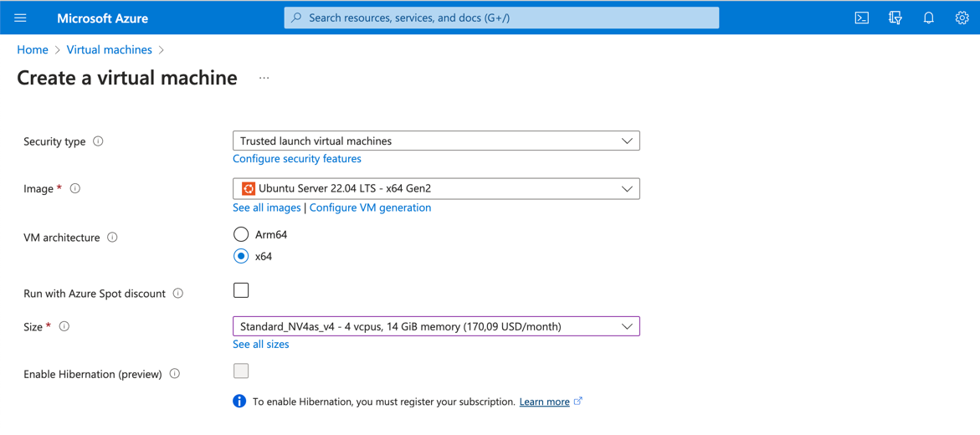Image resolution: width=980 pixels, height=435 pixels.
Task: Show info tooltip for Enable Hibernation
Action: pos(175,374)
